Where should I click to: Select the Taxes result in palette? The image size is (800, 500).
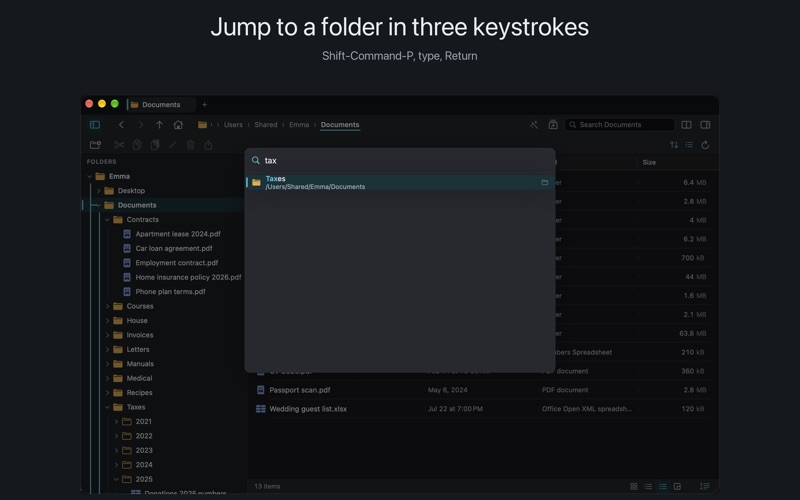(399, 182)
